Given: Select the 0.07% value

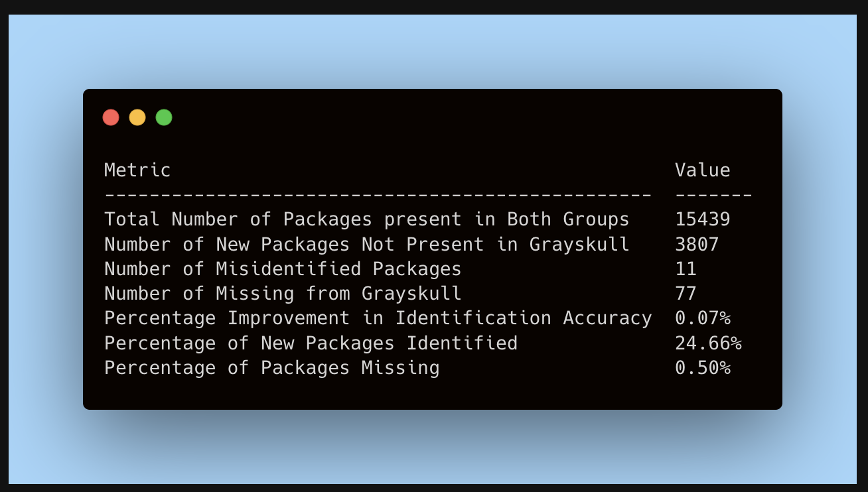Looking at the screenshot, I should pos(703,318).
